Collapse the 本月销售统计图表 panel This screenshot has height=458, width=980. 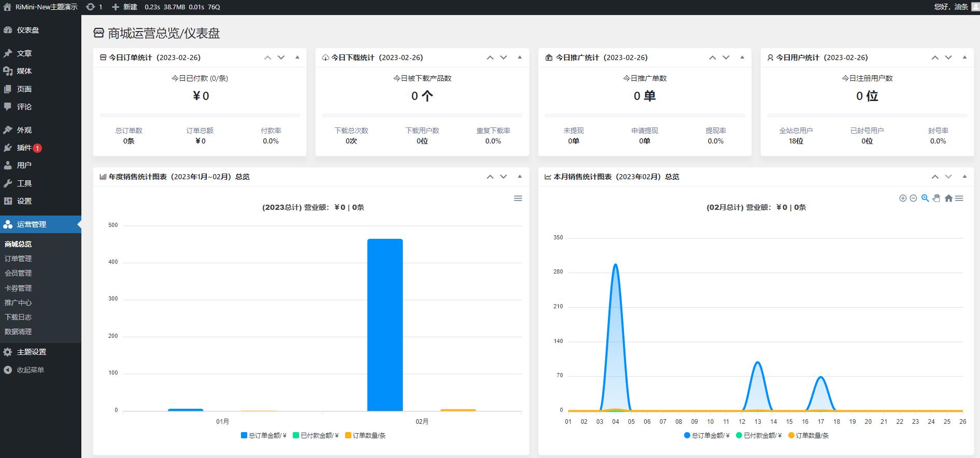click(964, 177)
